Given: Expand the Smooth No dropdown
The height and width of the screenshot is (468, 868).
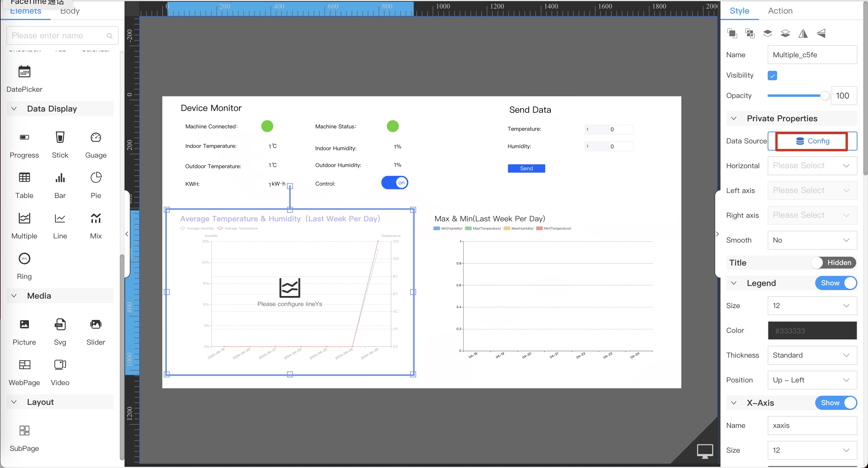Looking at the screenshot, I should (811, 240).
